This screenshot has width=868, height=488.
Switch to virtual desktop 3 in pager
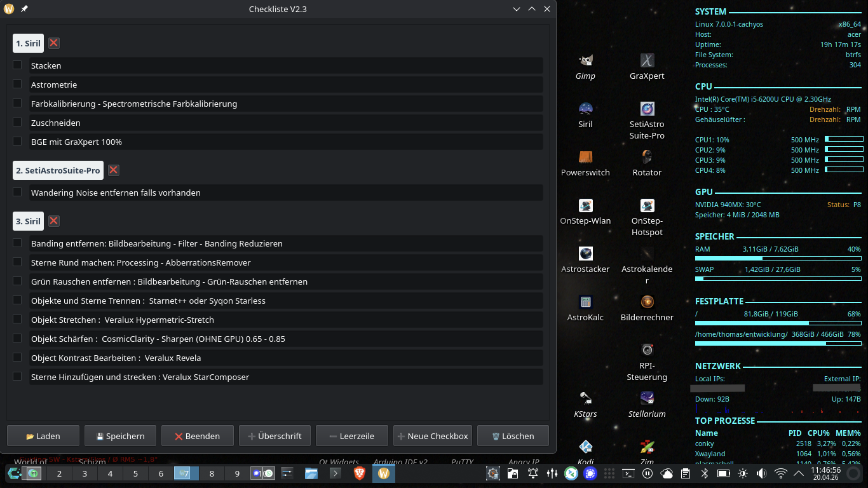(85, 473)
